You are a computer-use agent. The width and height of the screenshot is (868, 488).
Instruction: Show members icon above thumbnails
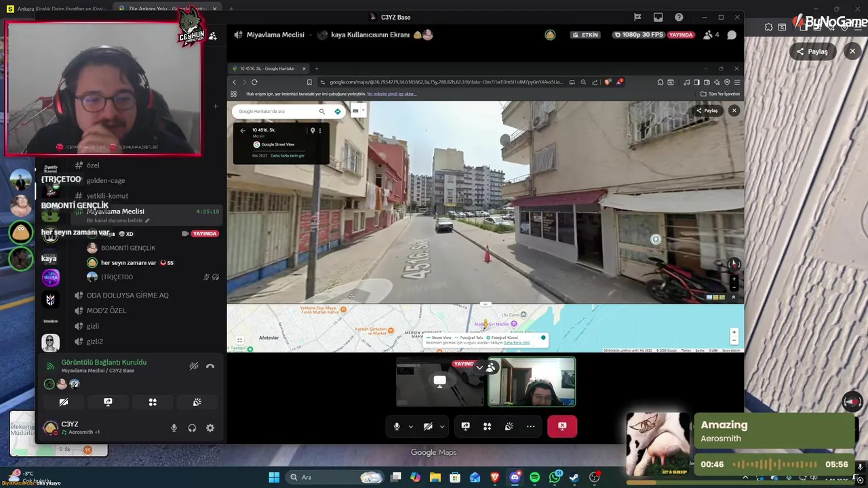click(491, 367)
